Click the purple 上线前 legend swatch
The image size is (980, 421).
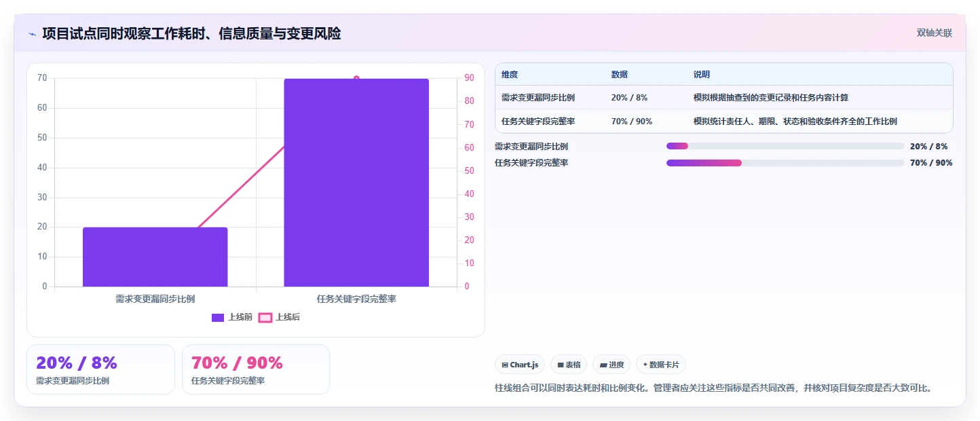pyautogui.click(x=218, y=317)
